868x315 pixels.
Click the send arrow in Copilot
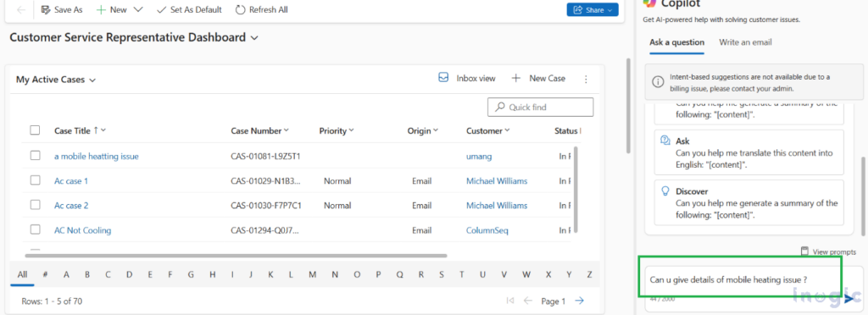pyautogui.click(x=849, y=298)
